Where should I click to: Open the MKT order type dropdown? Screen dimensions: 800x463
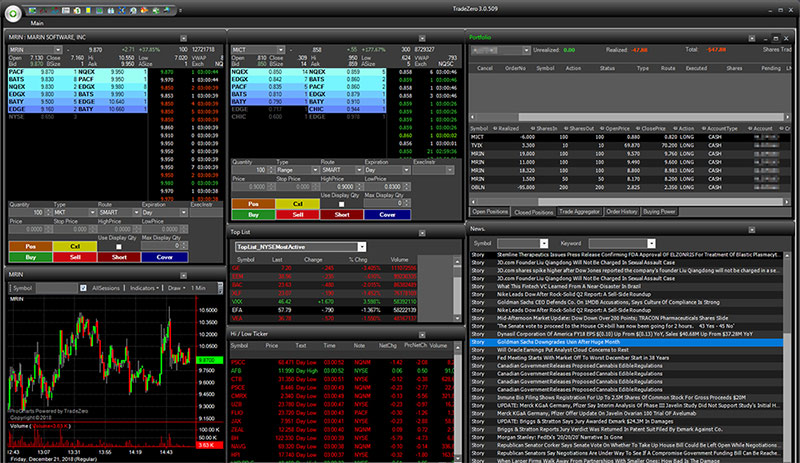pos(92,212)
